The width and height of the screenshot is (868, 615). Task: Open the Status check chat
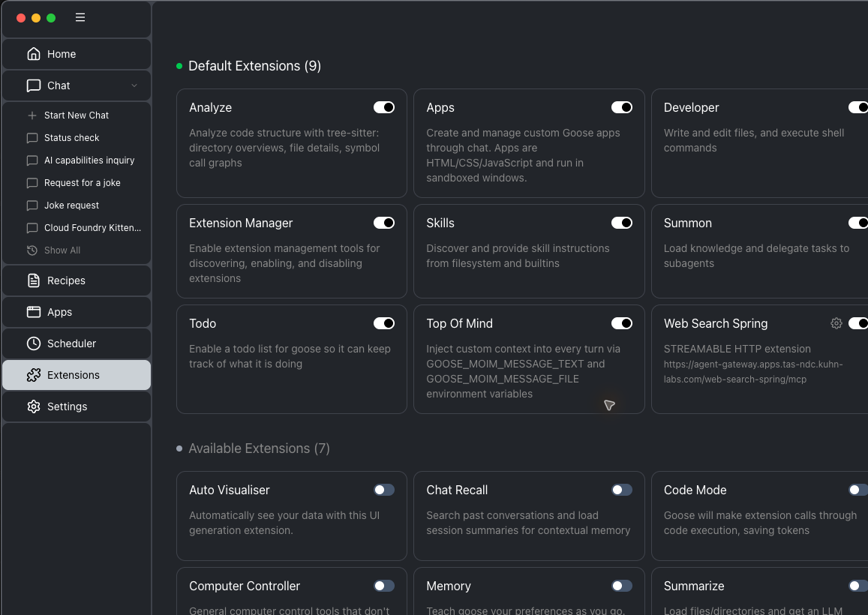coord(71,138)
